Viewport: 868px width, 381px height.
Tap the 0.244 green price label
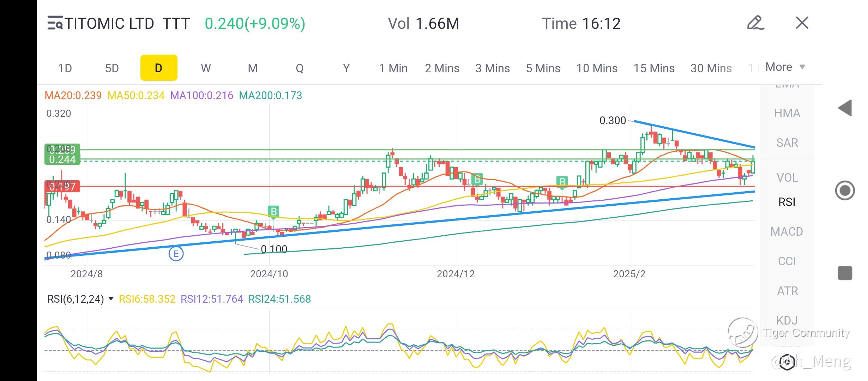coord(62,159)
